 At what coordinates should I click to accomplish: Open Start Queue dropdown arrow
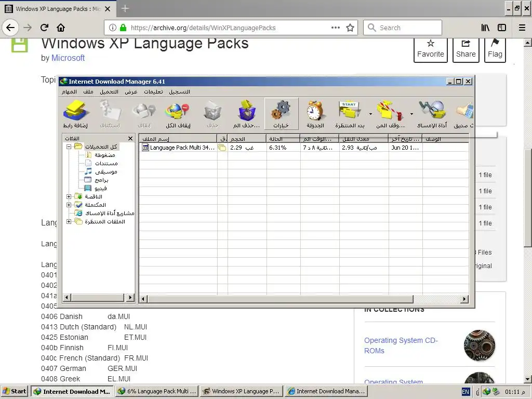370,114
